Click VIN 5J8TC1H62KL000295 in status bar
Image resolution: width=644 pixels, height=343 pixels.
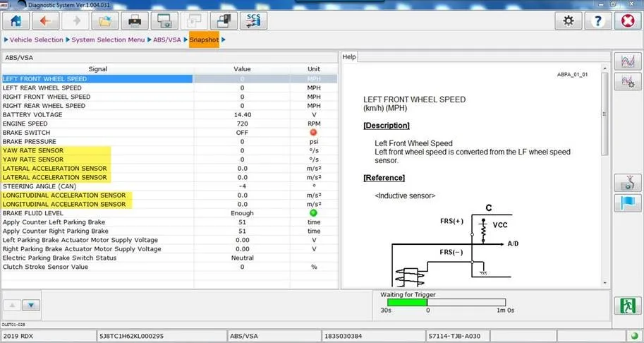(131, 336)
